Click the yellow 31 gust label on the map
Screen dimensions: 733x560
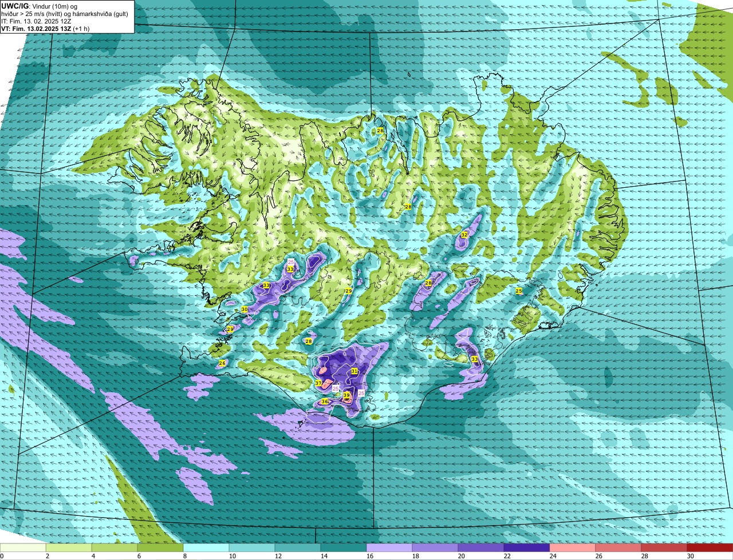[354, 371]
